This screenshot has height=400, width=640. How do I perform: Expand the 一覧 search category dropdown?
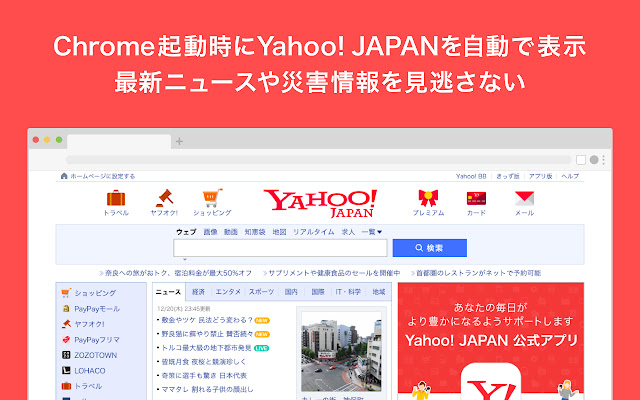[371, 232]
